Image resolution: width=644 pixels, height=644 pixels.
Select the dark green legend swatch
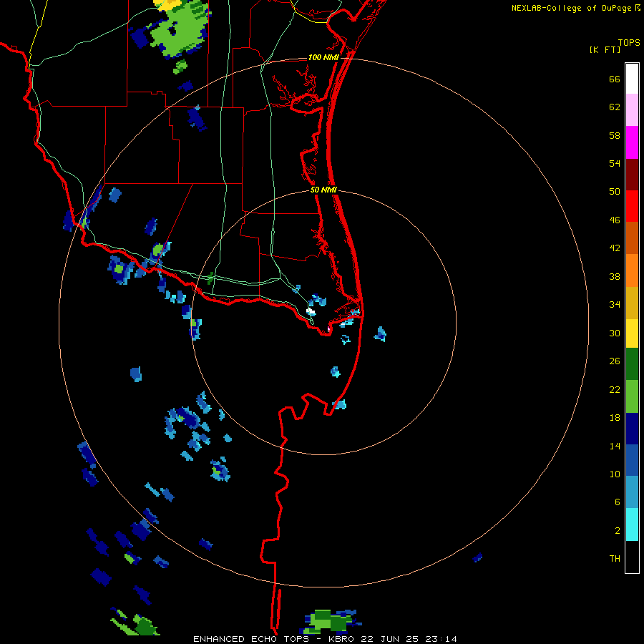[x=632, y=364]
